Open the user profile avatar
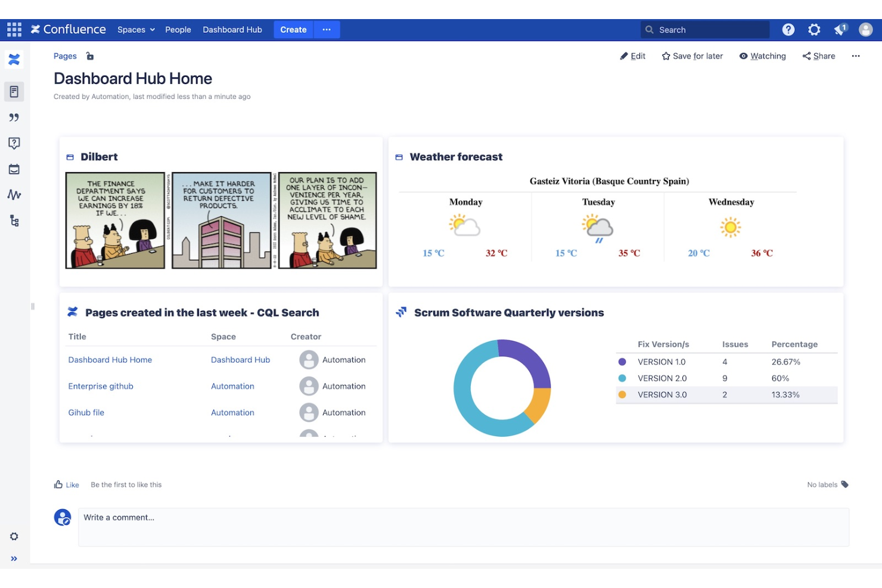Screen dimensions: 882x588 866,30
